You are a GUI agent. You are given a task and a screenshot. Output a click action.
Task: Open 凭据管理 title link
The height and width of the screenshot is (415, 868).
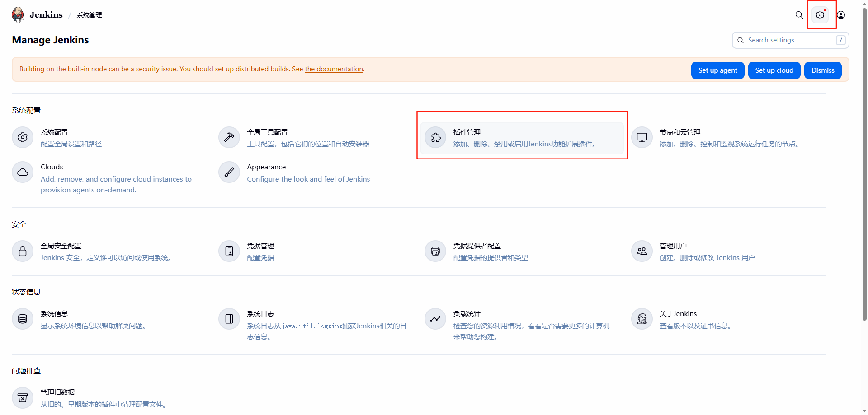[260, 246]
